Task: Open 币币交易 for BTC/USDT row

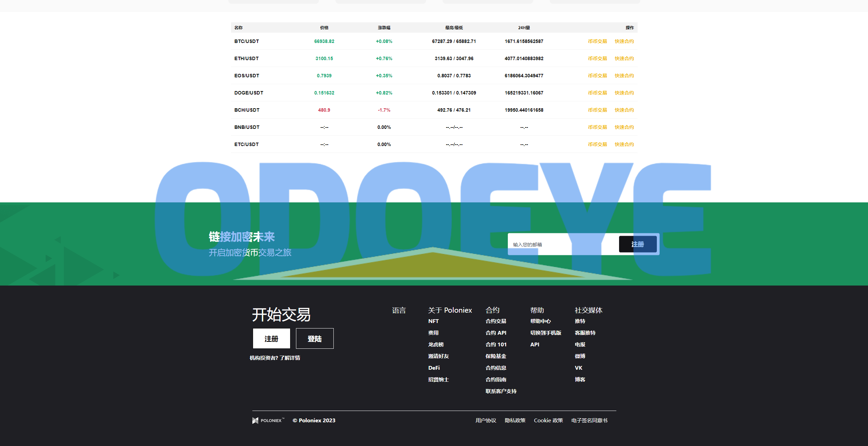Action: (597, 41)
